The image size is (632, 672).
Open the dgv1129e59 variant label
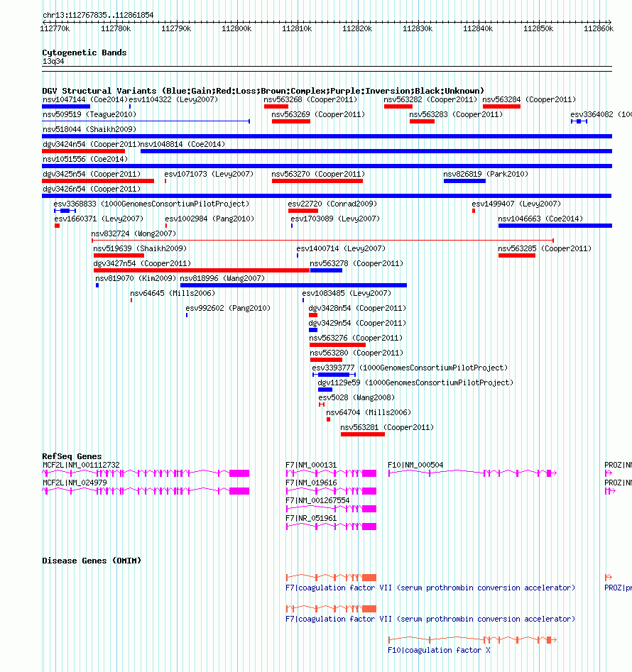pos(415,382)
